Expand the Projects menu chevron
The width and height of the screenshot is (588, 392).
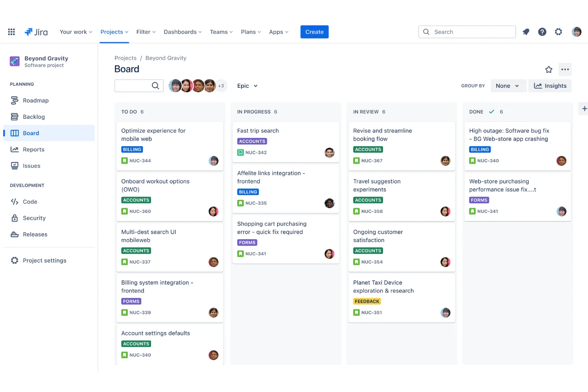pyautogui.click(x=126, y=32)
